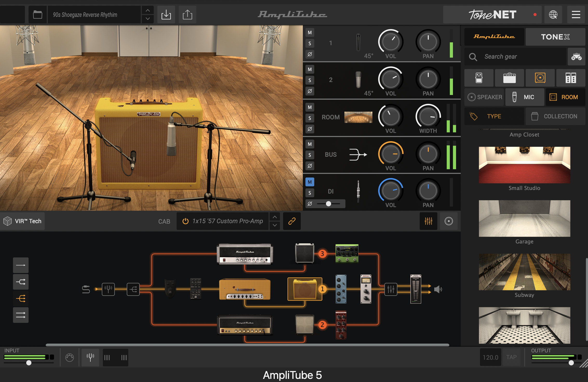This screenshot has height=382, width=588.
Task: Switch to the AmpliTube gear tab
Action: (x=494, y=37)
